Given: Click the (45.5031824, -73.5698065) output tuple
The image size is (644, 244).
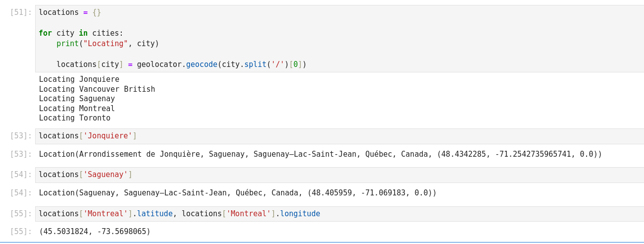Looking at the screenshot, I should 95,232.
